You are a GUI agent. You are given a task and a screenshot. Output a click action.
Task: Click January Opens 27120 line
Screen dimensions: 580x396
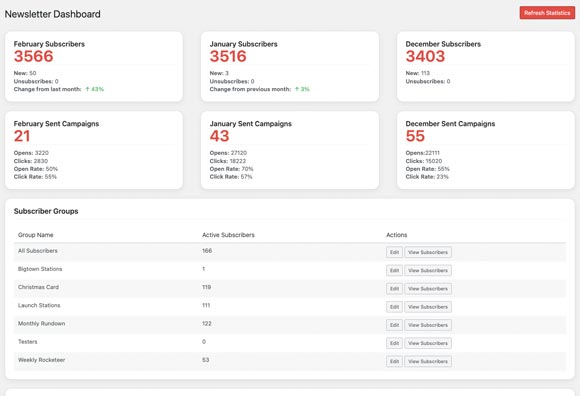[x=228, y=153]
